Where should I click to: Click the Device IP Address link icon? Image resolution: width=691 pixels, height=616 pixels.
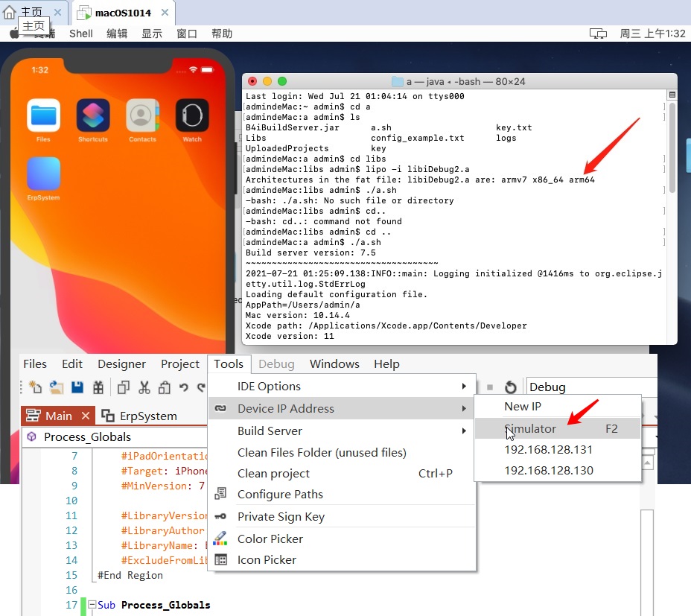(220, 408)
